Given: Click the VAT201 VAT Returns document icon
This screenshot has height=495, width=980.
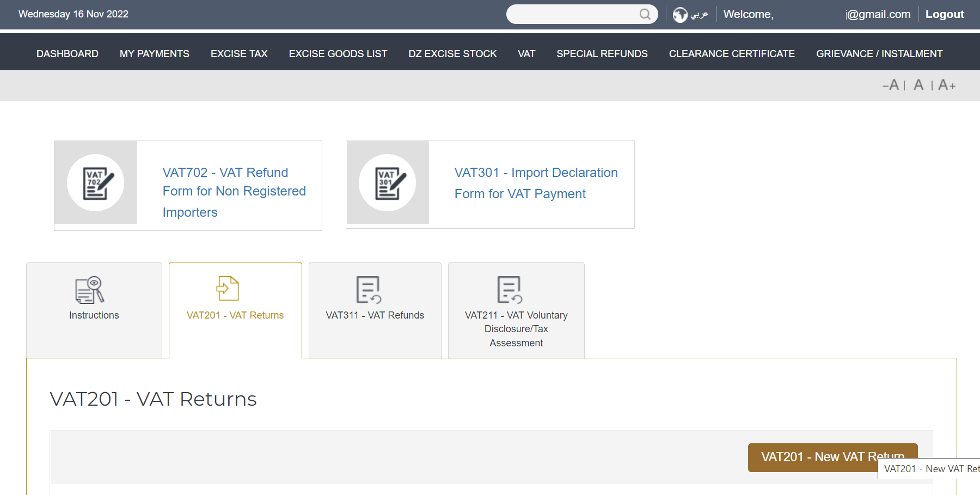Looking at the screenshot, I should 227,289.
